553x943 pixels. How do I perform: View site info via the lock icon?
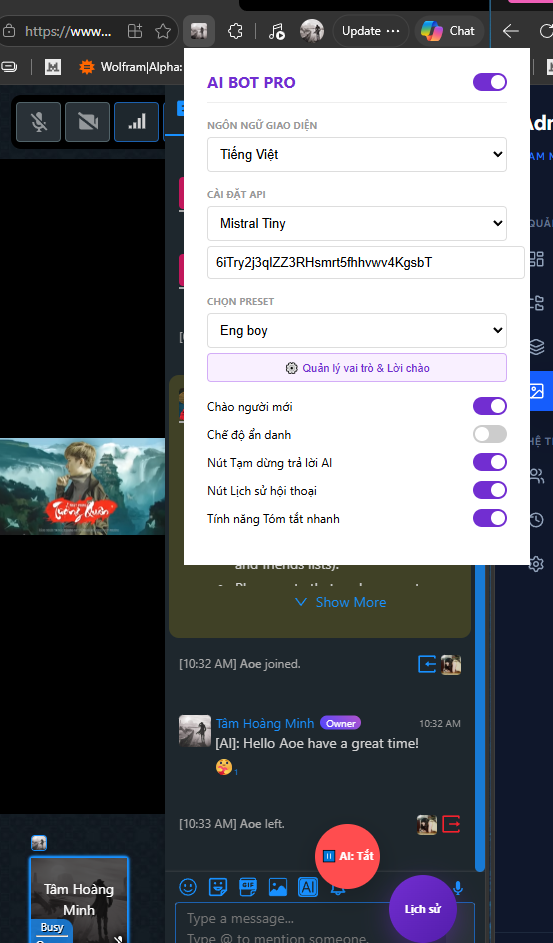[x=8, y=31]
